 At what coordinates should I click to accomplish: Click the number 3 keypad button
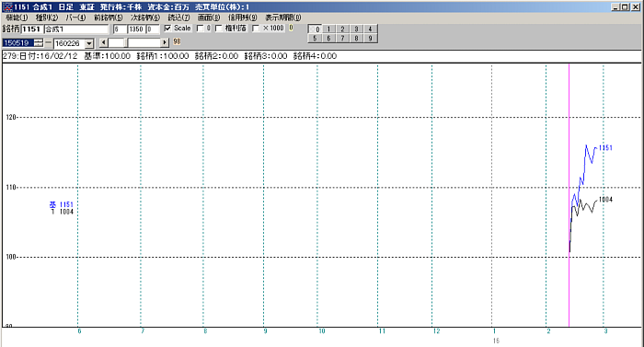click(356, 29)
